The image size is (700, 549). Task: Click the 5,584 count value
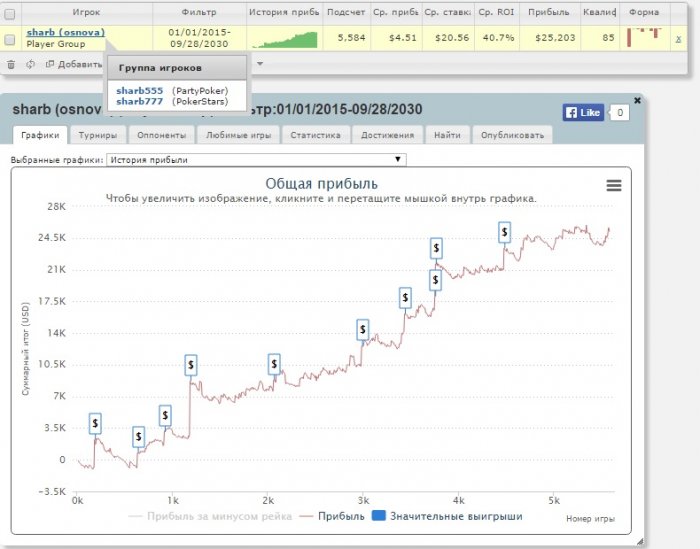[x=351, y=38]
